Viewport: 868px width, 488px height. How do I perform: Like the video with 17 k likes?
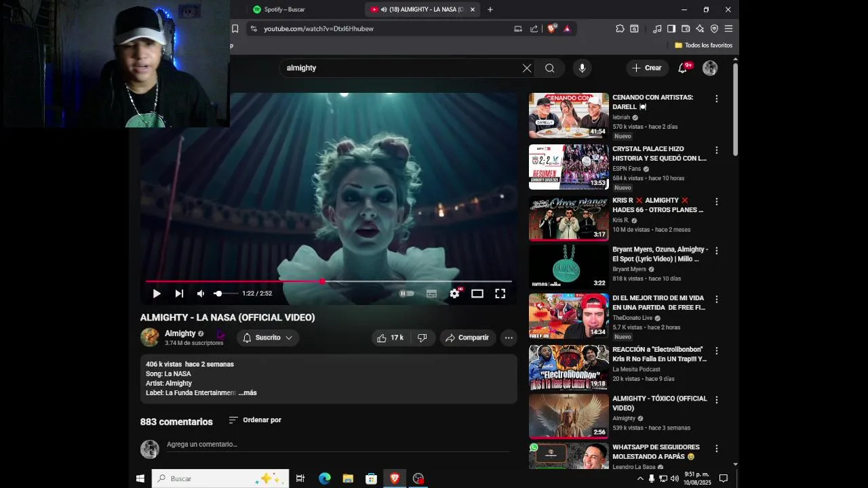390,338
